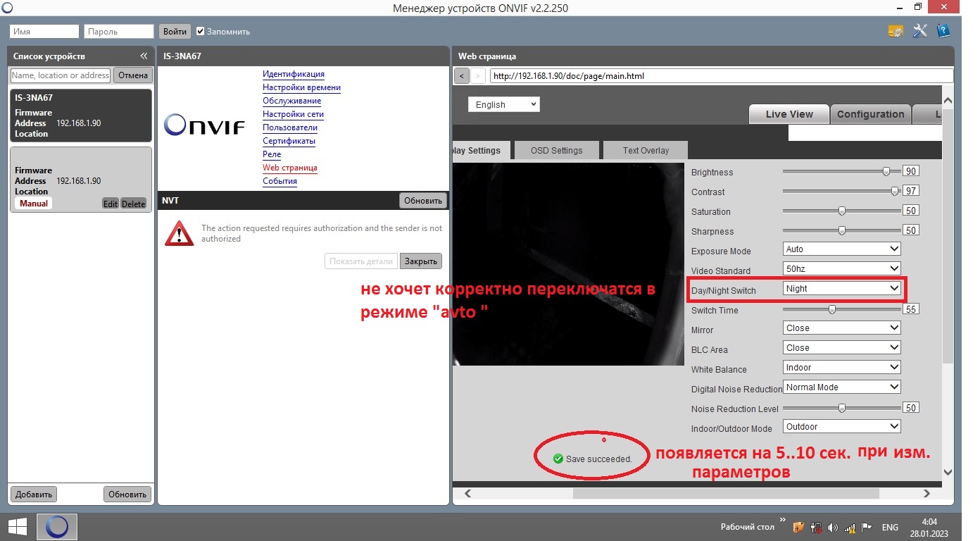Open the Windows Start button
This screenshot has height=541, width=980.
[x=17, y=526]
